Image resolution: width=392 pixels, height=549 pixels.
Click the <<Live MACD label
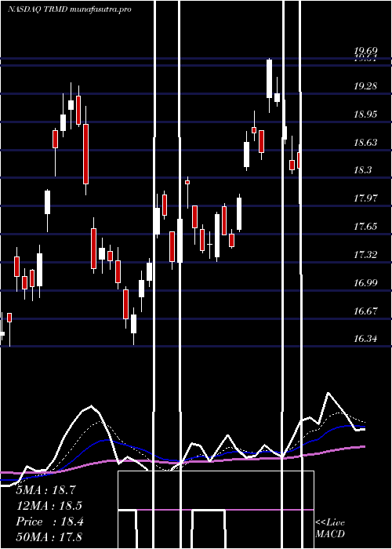(330, 529)
